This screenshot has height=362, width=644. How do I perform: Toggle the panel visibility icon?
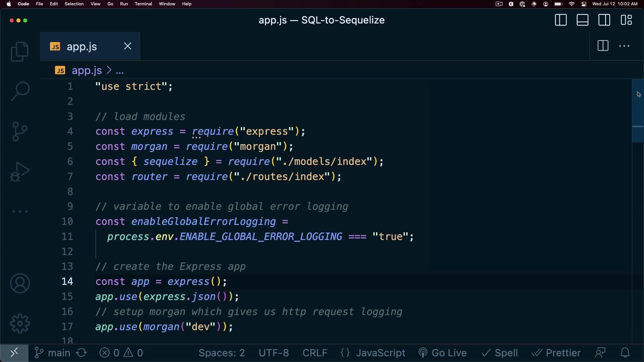(583, 20)
